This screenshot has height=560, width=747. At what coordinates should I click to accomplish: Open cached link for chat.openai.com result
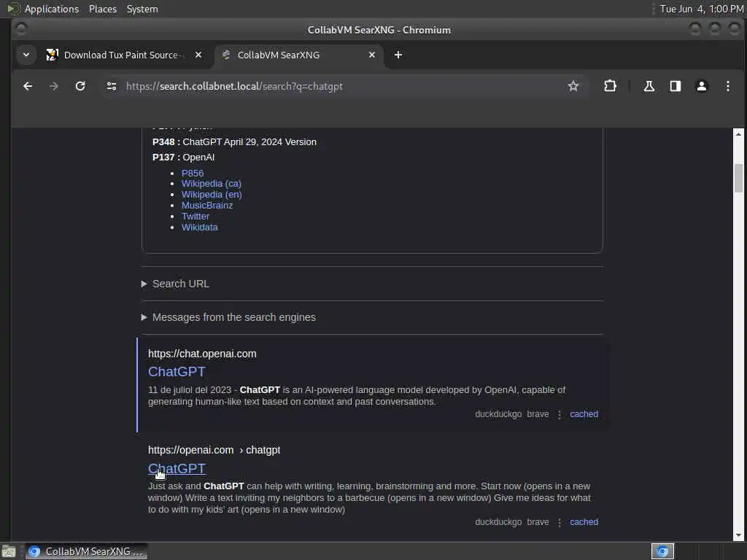tap(584, 414)
